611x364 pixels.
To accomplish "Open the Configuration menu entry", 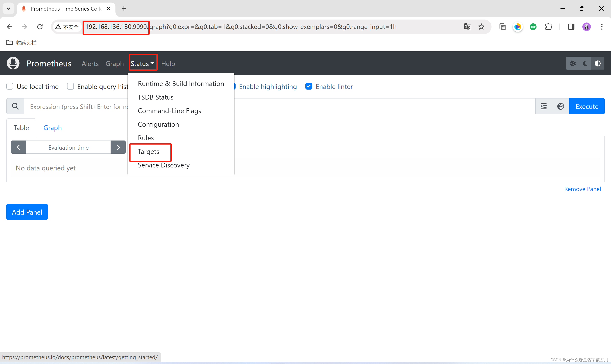I will pos(181,124).
